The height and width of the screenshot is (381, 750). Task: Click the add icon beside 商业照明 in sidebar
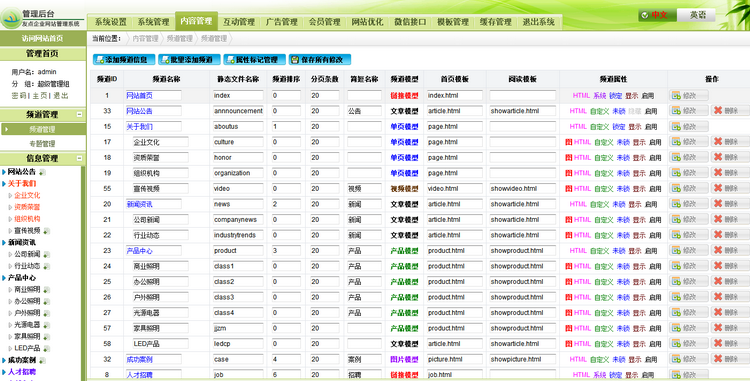(x=47, y=290)
